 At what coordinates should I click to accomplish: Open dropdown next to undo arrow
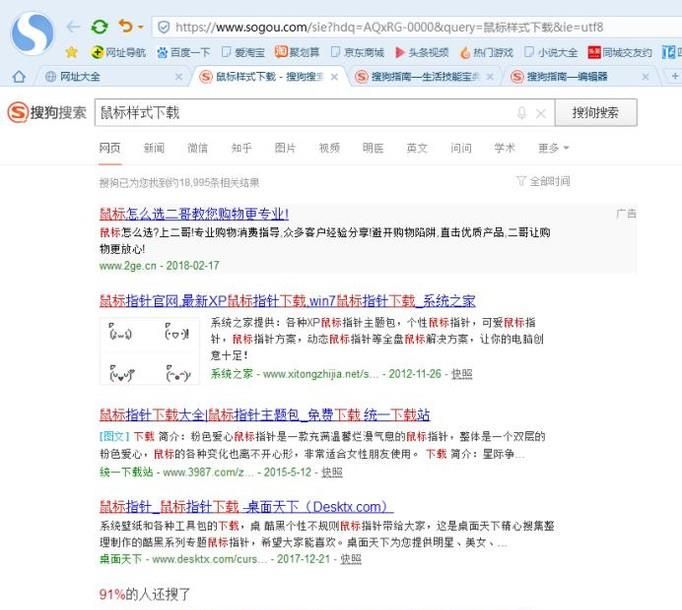tap(140, 27)
